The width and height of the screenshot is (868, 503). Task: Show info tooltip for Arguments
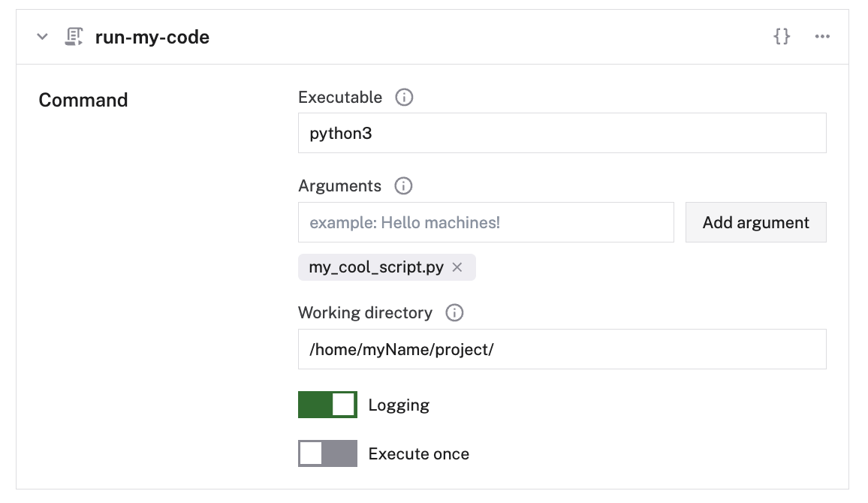pyautogui.click(x=403, y=186)
